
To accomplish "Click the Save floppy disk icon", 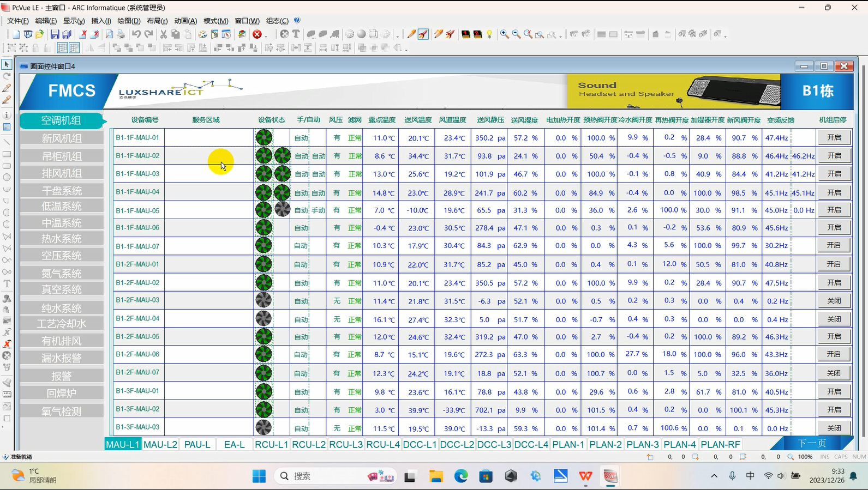I will point(55,34).
